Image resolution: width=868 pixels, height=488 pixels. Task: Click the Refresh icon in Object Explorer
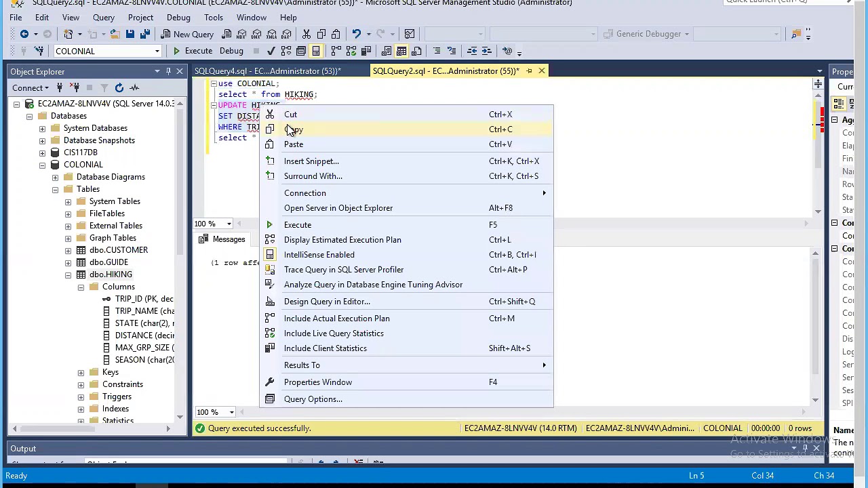click(119, 87)
